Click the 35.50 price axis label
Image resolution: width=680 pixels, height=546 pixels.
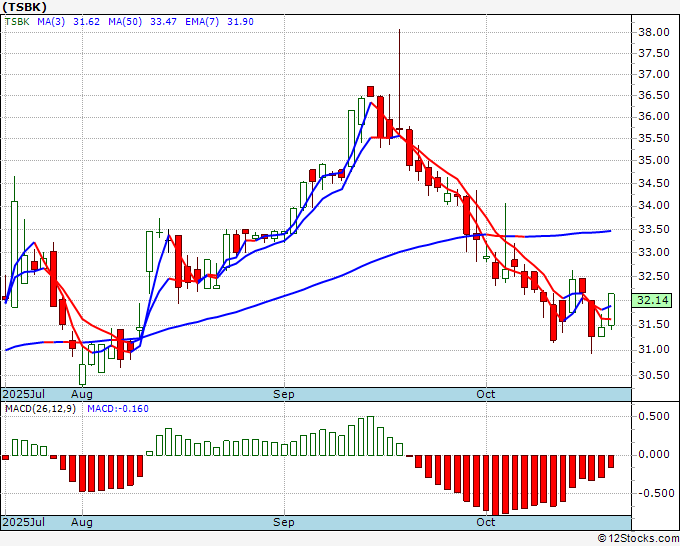pyautogui.click(x=654, y=138)
